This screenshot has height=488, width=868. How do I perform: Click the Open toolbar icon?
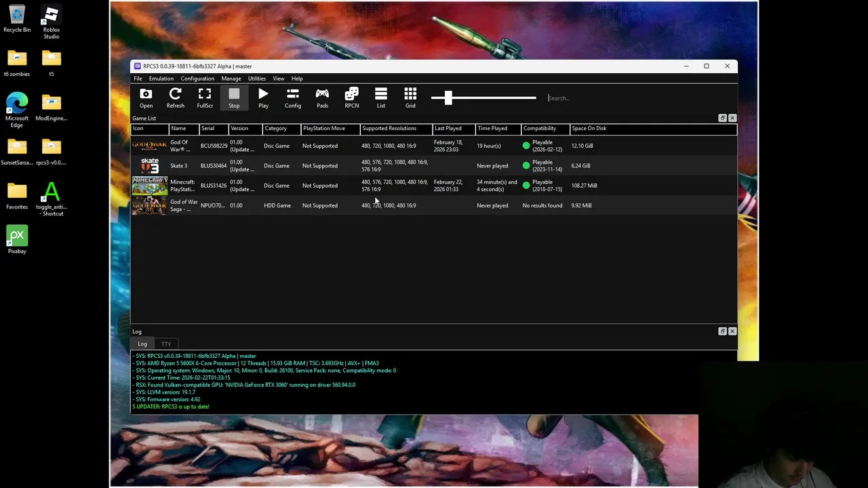[x=146, y=98]
